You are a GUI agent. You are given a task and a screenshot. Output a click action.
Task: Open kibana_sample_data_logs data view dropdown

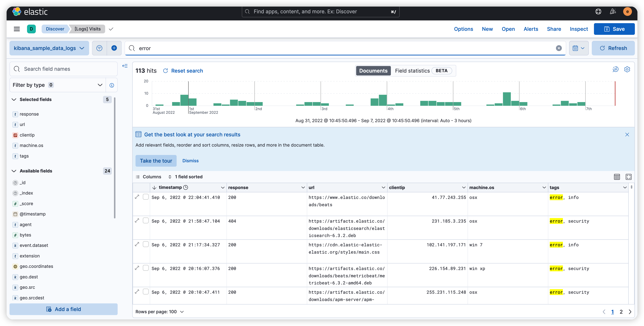[49, 48]
